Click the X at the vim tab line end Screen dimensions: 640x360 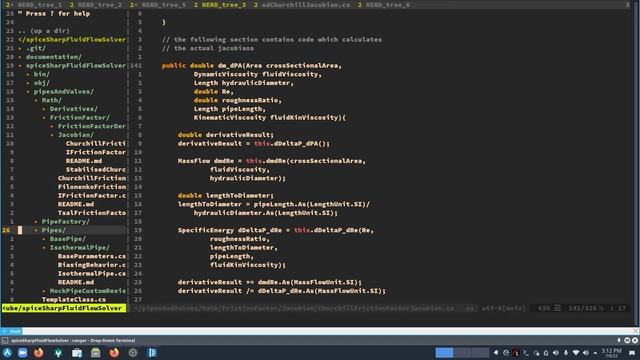click(628, 5)
